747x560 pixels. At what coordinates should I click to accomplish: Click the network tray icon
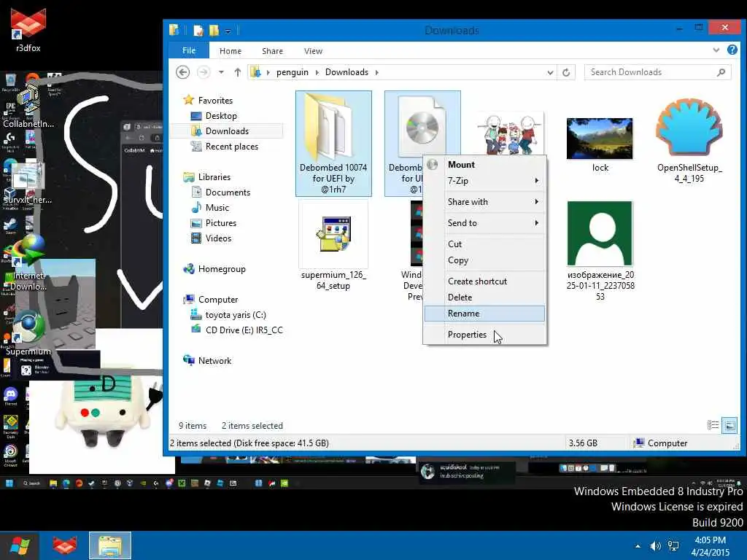(x=673, y=546)
